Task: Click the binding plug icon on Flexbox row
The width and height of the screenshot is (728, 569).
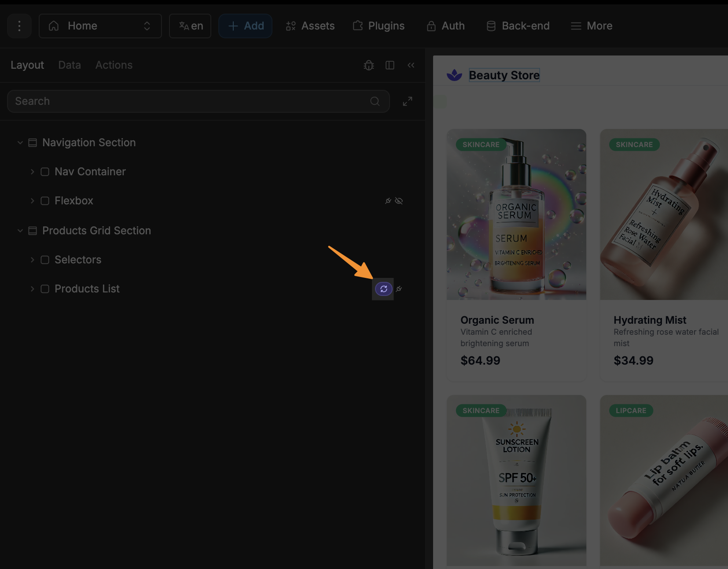Action: [388, 201]
